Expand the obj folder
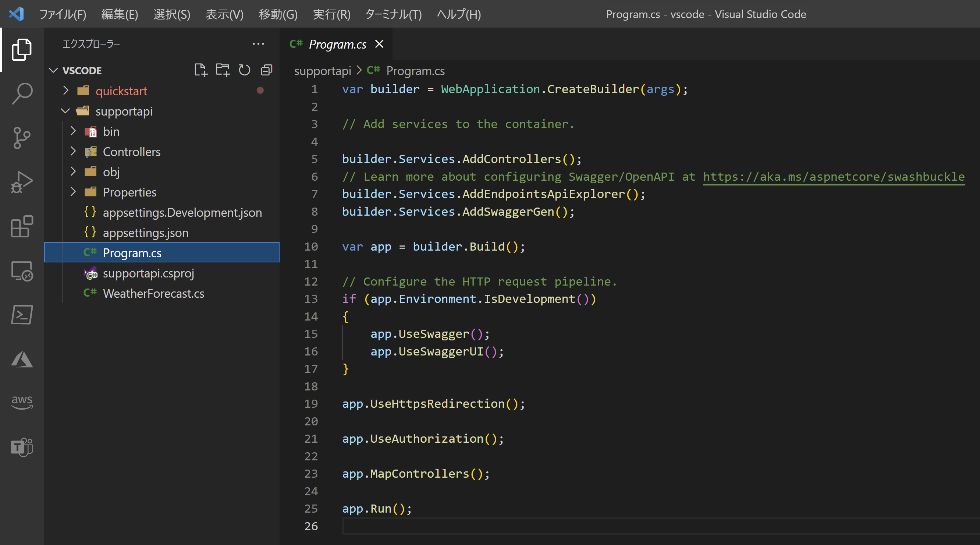The width and height of the screenshot is (980, 545). (74, 171)
